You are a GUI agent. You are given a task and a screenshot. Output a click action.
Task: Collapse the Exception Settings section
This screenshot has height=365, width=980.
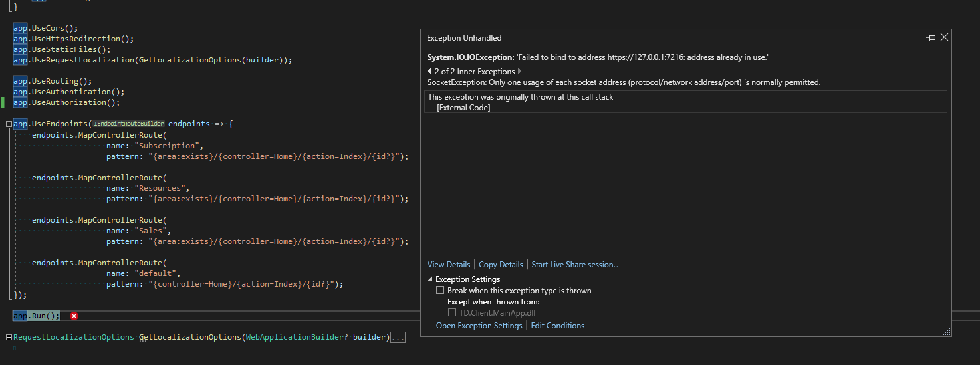tap(429, 279)
